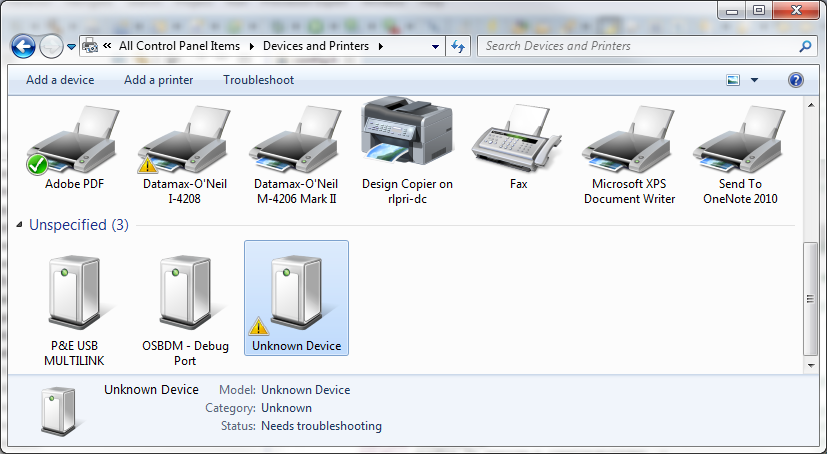Viewport: 827px width, 454px height.
Task: Click Devices and Printers breadcrumb
Action: pyautogui.click(x=315, y=46)
